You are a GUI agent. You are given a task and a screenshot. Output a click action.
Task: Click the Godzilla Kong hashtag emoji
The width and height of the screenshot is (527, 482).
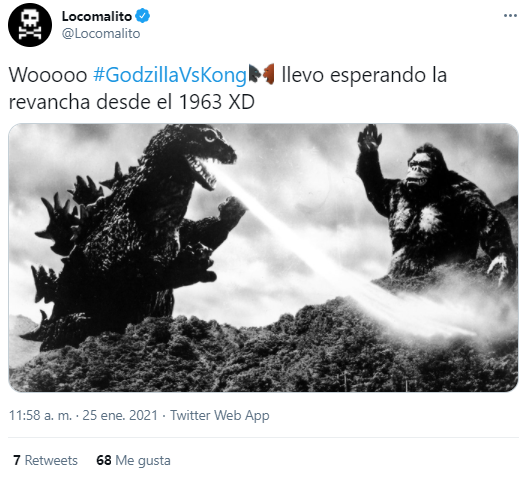261,74
